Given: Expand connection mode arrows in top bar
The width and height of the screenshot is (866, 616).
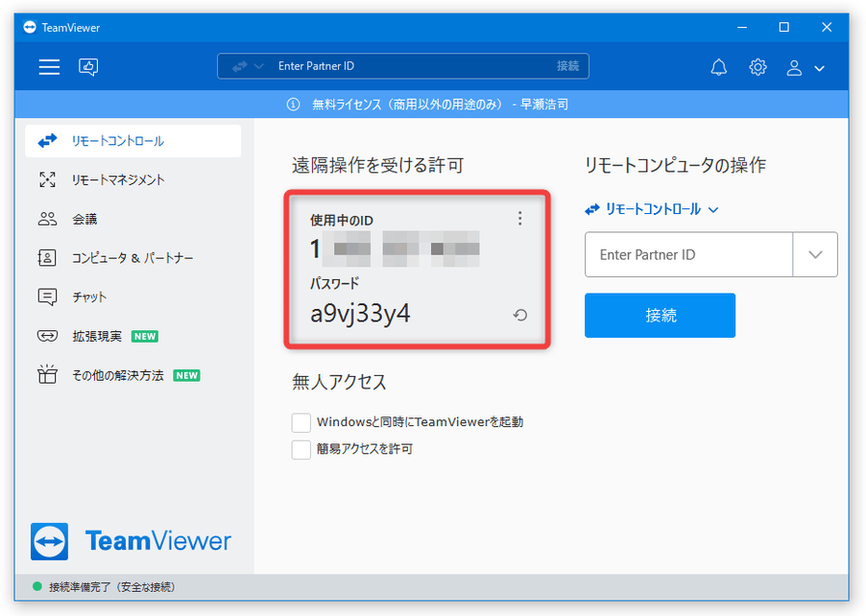Looking at the screenshot, I should pyautogui.click(x=247, y=66).
